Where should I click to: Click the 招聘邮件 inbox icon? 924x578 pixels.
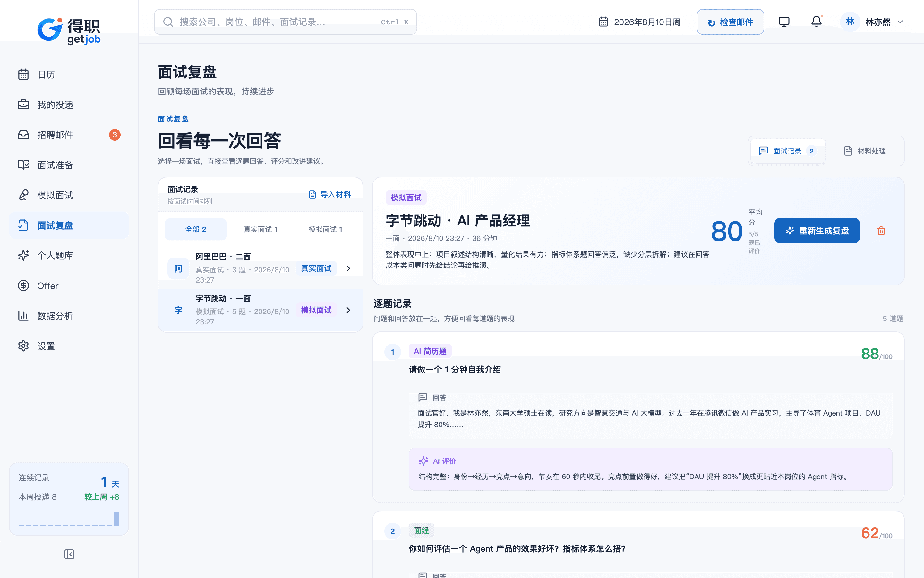click(23, 135)
